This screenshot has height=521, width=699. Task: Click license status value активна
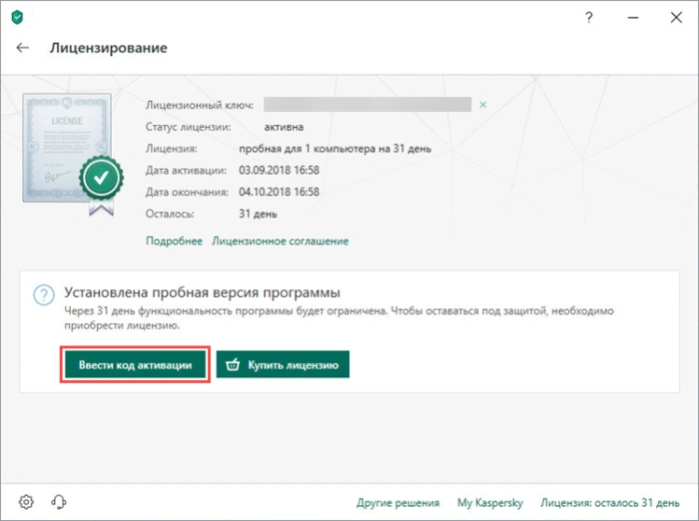(284, 127)
